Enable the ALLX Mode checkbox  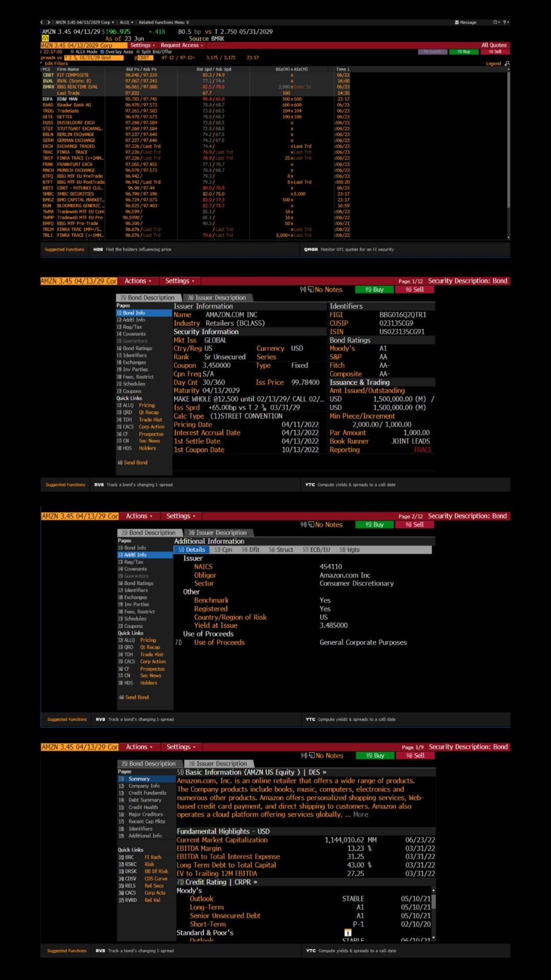point(73,52)
